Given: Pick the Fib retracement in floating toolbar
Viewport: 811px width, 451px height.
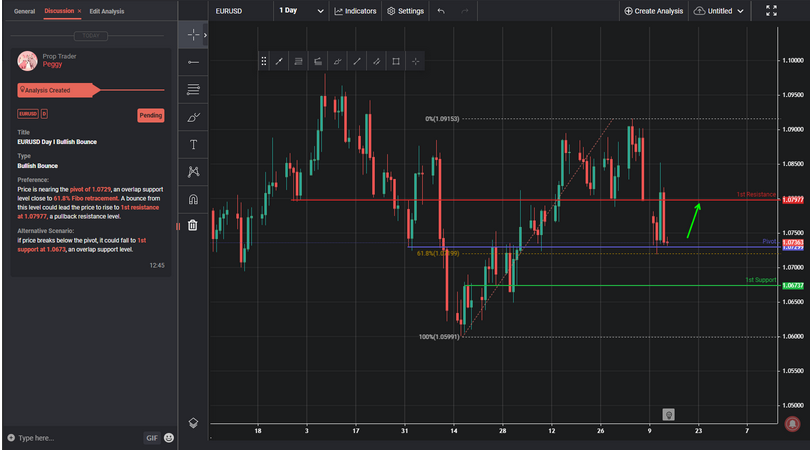Looking at the screenshot, I should coord(298,62).
